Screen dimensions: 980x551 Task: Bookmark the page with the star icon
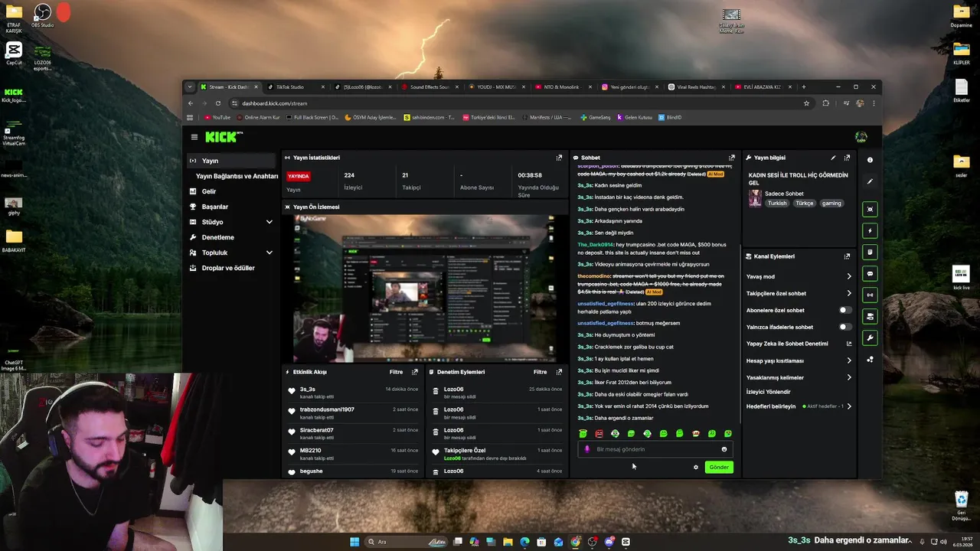pos(806,103)
